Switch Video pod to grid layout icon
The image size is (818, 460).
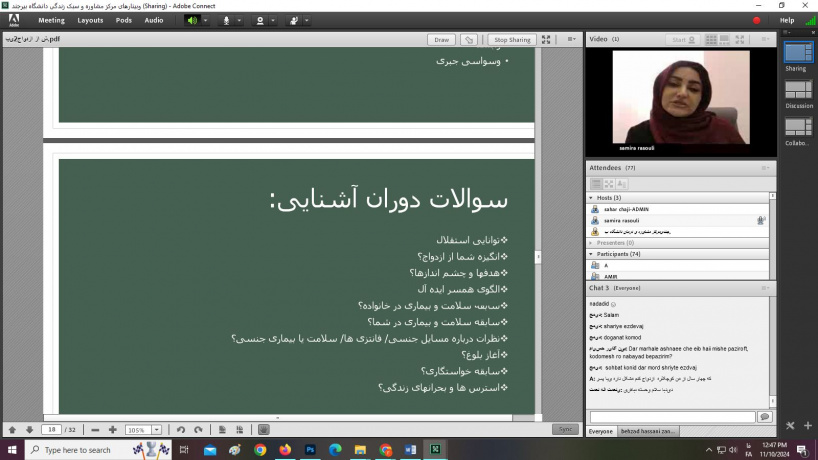(711, 40)
